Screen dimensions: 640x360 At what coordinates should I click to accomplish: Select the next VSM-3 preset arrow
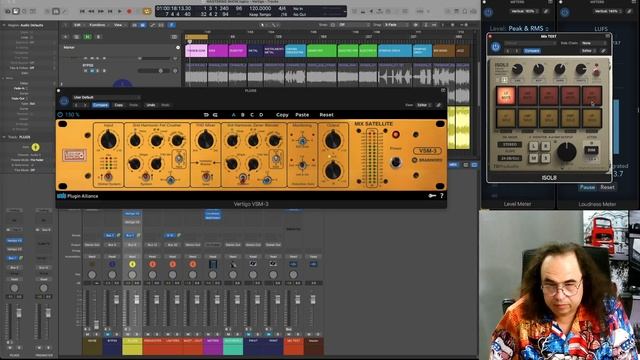85,105
